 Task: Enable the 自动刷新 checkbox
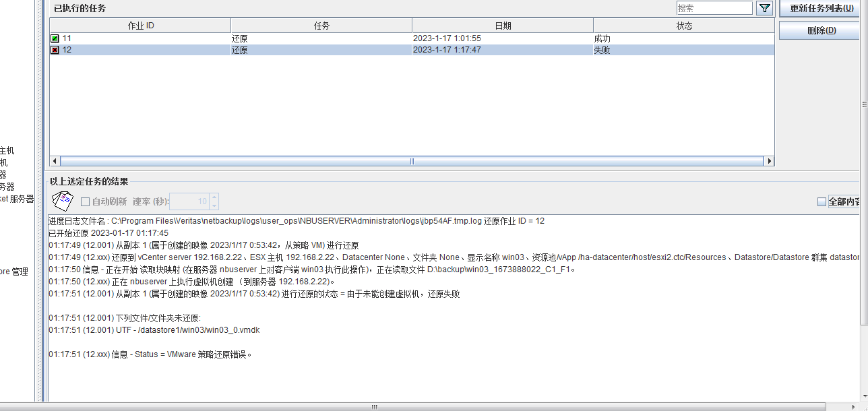click(85, 201)
